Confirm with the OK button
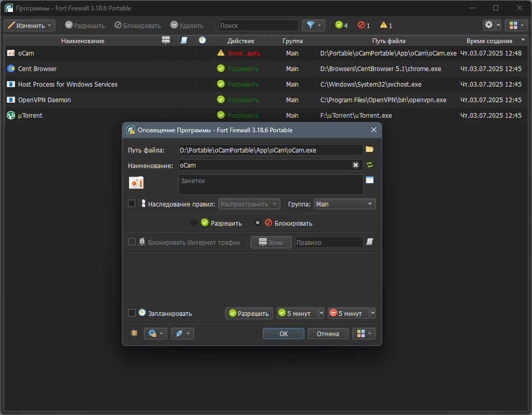Viewport: 532px width, 415px height. (283, 334)
